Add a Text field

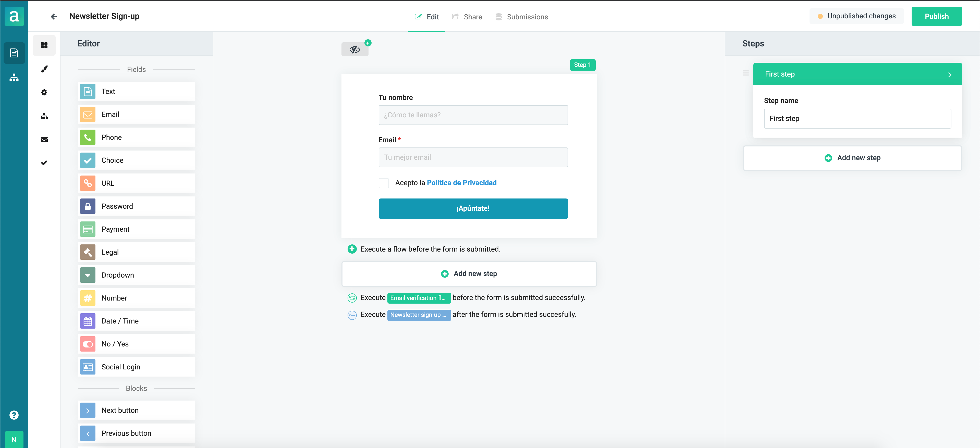[x=137, y=91]
